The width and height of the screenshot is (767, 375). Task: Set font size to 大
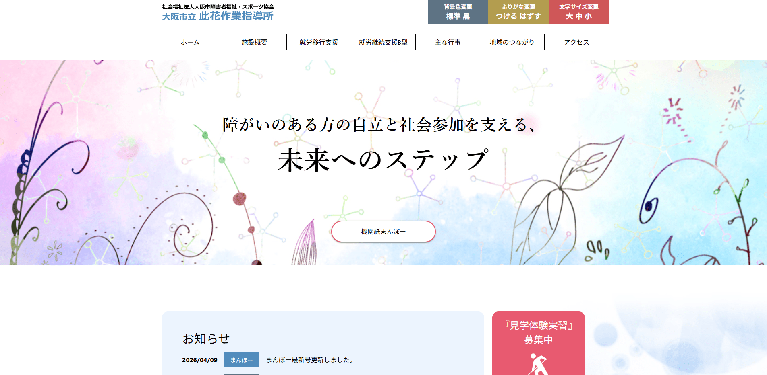point(569,16)
